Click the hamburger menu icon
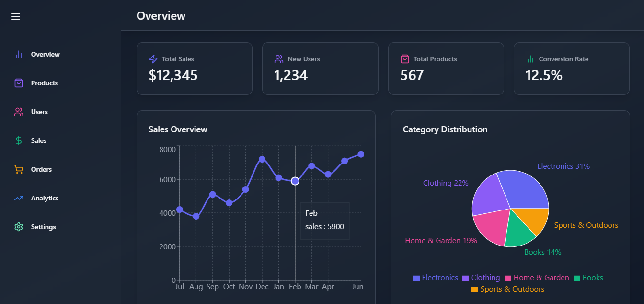Image resolution: width=644 pixels, height=304 pixels. tap(16, 17)
